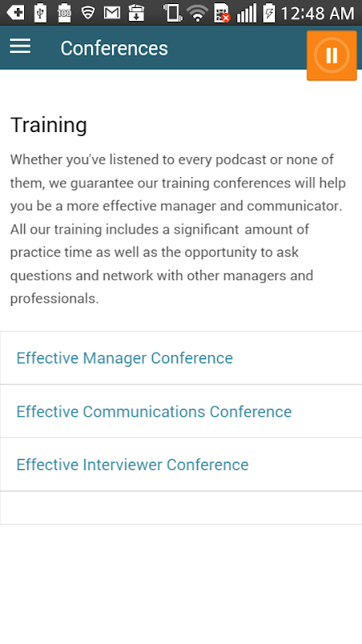Tap the 12:48 AM clock
The height and width of the screenshot is (644, 362).
pyautogui.click(x=317, y=13)
